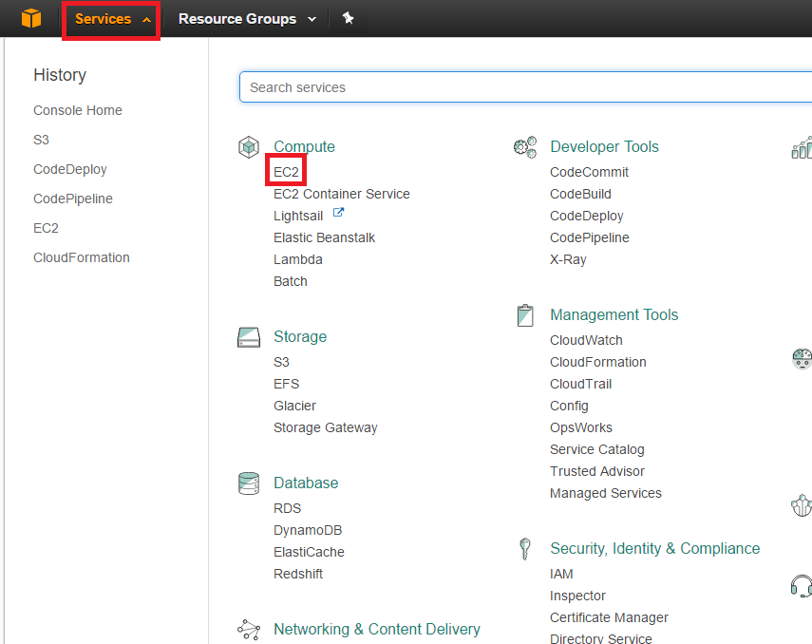Click the Management Tools clipboard icon
The height and width of the screenshot is (644, 812).
[524, 315]
